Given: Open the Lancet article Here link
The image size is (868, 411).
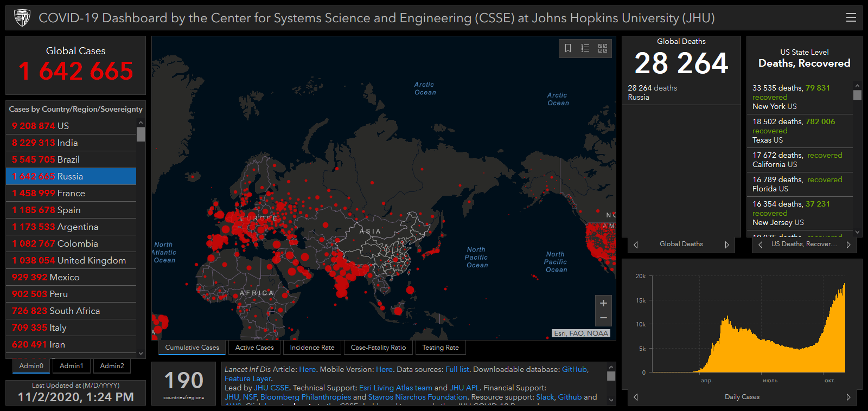Looking at the screenshot, I should (307, 369).
